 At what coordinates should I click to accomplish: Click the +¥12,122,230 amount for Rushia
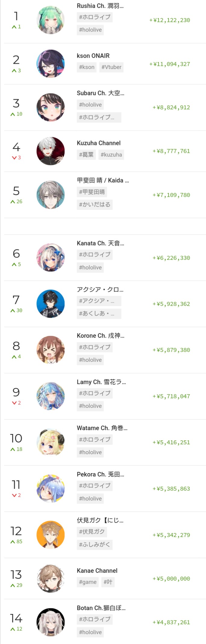click(x=170, y=20)
